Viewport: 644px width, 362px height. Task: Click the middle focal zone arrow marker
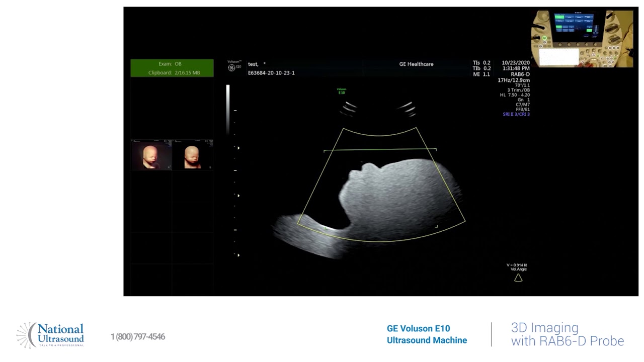pos(238,196)
